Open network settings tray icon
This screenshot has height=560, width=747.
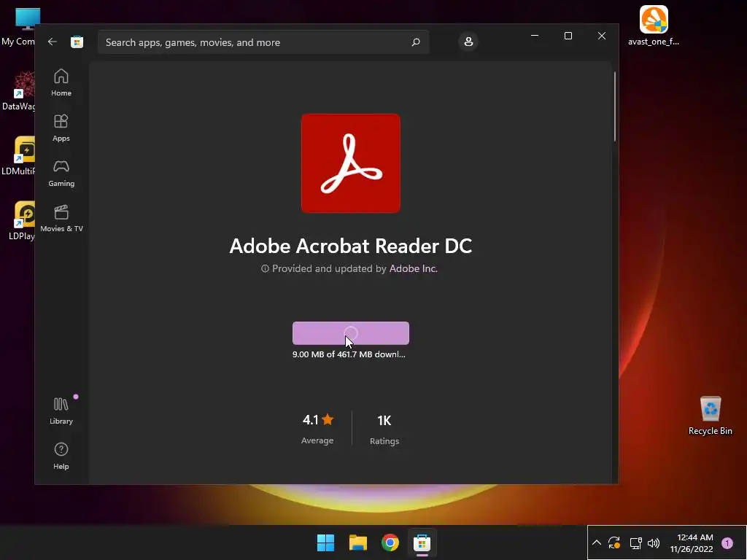tap(635, 542)
